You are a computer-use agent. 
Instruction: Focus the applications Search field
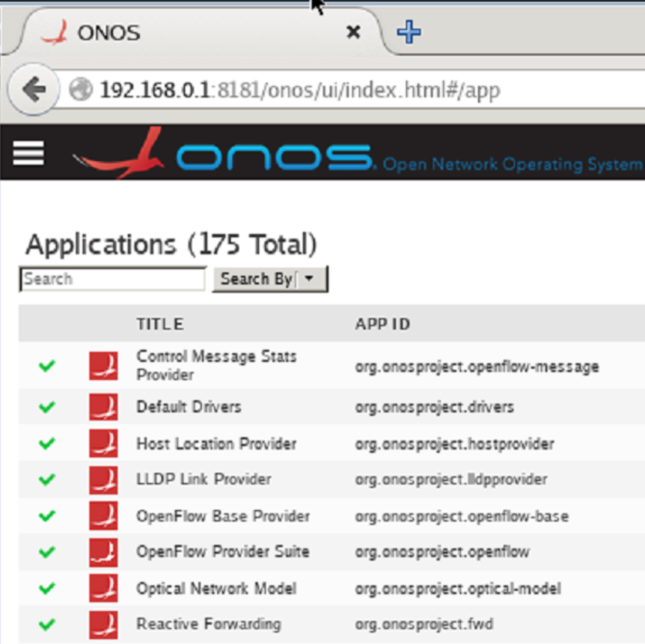tap(112, 279)
